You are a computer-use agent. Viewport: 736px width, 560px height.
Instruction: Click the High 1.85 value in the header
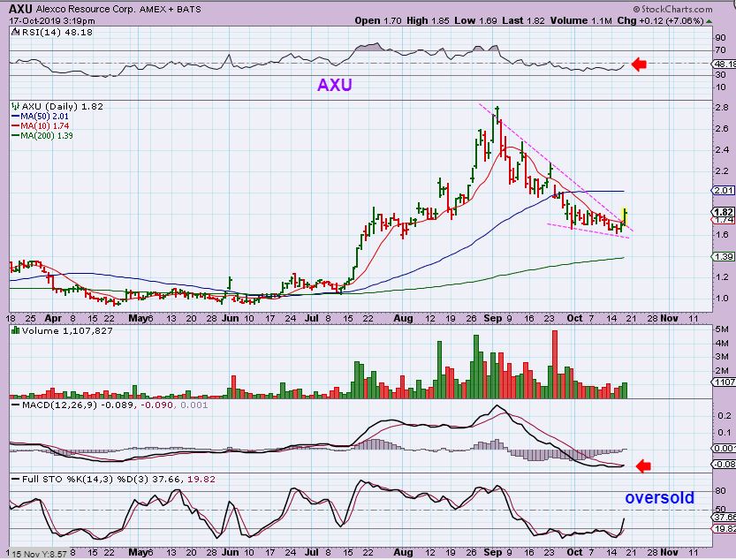428,20
